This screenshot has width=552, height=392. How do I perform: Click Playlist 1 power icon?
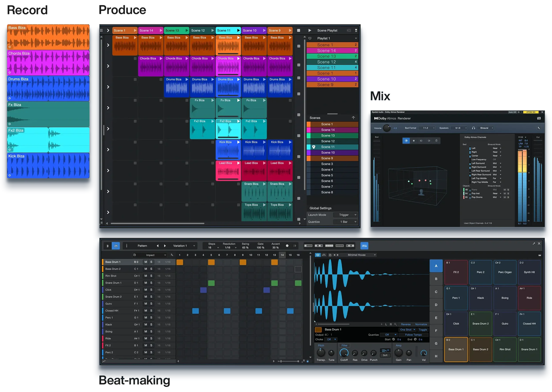point(310,38)
